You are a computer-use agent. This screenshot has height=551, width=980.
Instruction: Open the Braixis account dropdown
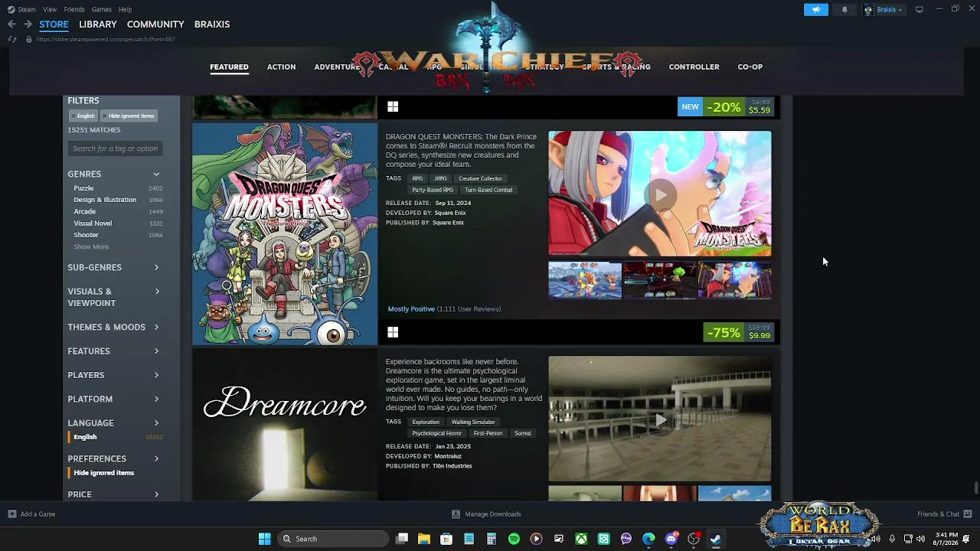pyautogui.click(x=884, y=9)
